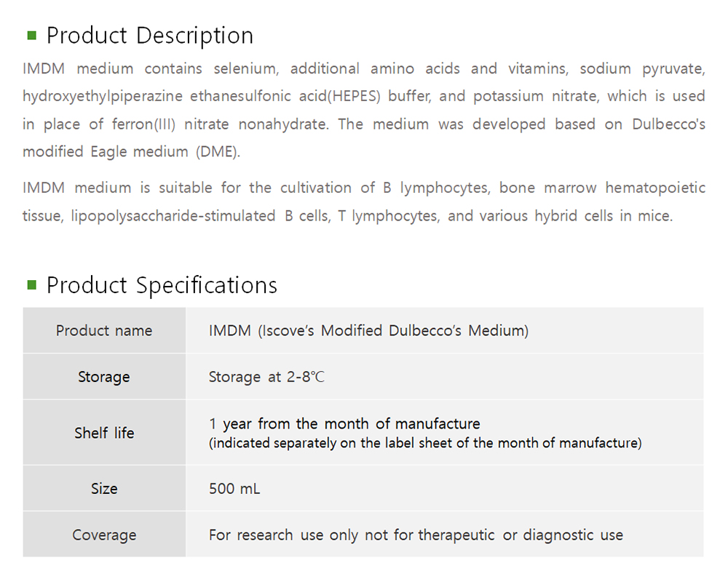Click the 1 year from month of manufacture text
This screenshot has width=728, height=574.
point(344,423)
